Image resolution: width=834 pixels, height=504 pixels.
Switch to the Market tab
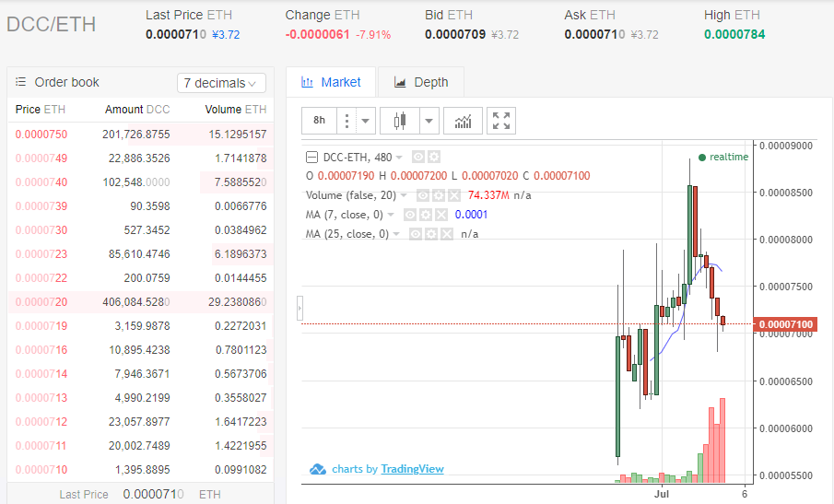click(x=331, y=82)
